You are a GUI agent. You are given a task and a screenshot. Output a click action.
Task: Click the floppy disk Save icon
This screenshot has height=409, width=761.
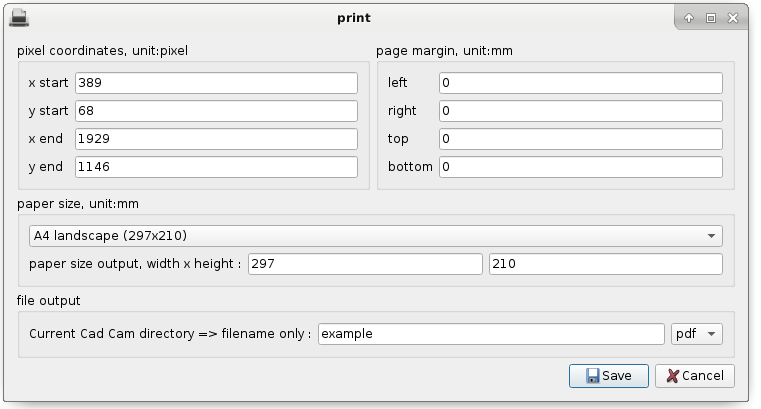point(592,376)
